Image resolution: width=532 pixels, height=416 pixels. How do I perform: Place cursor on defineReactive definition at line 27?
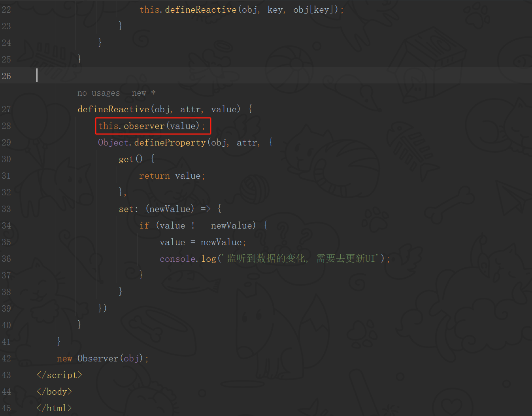(x=113, y=109)
